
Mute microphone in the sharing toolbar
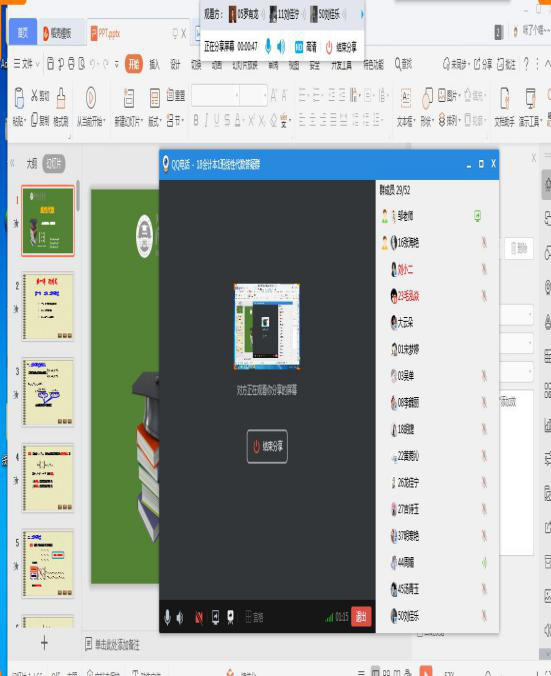coord(268,46)
